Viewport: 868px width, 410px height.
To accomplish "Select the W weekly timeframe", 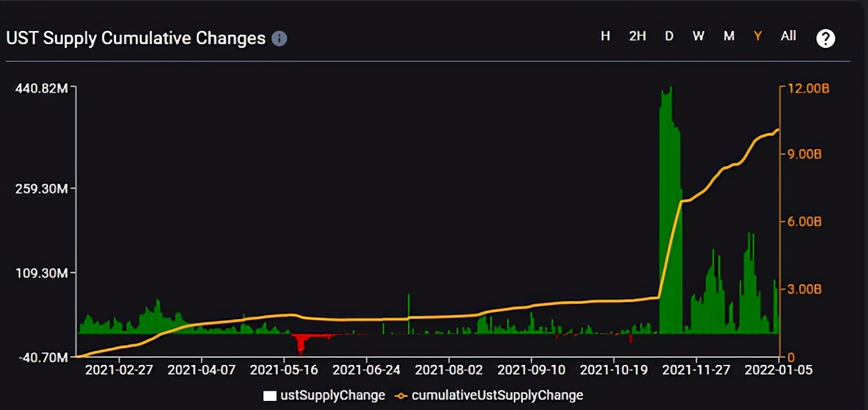I will click(x=698, y=36).
